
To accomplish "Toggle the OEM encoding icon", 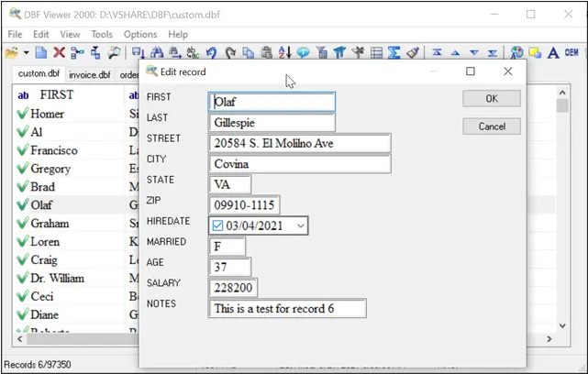I will [571, 52].
